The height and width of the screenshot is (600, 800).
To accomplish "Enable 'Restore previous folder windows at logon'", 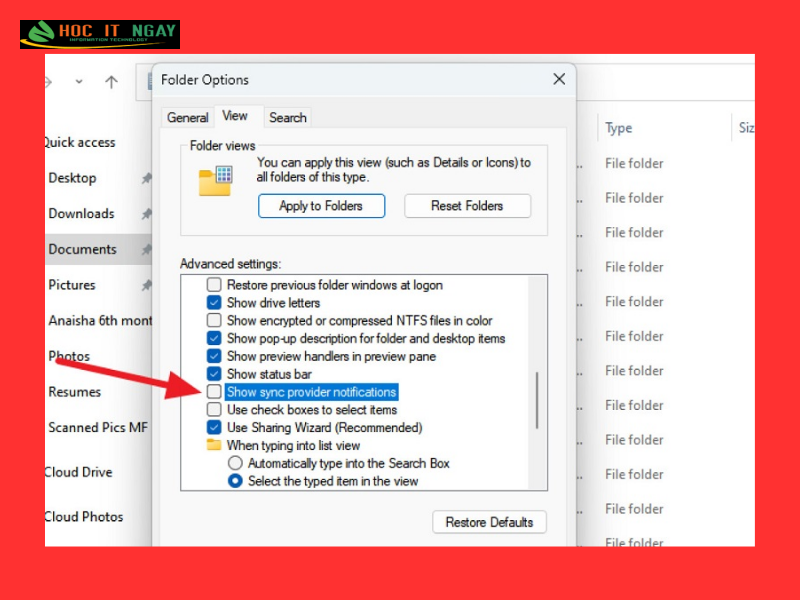I will coord(214,285).
